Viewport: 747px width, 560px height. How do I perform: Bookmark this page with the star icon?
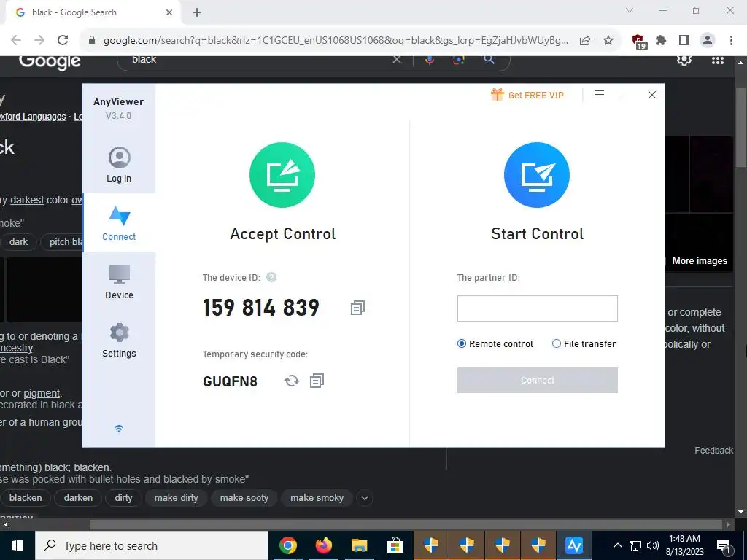[x=608, y=41]
